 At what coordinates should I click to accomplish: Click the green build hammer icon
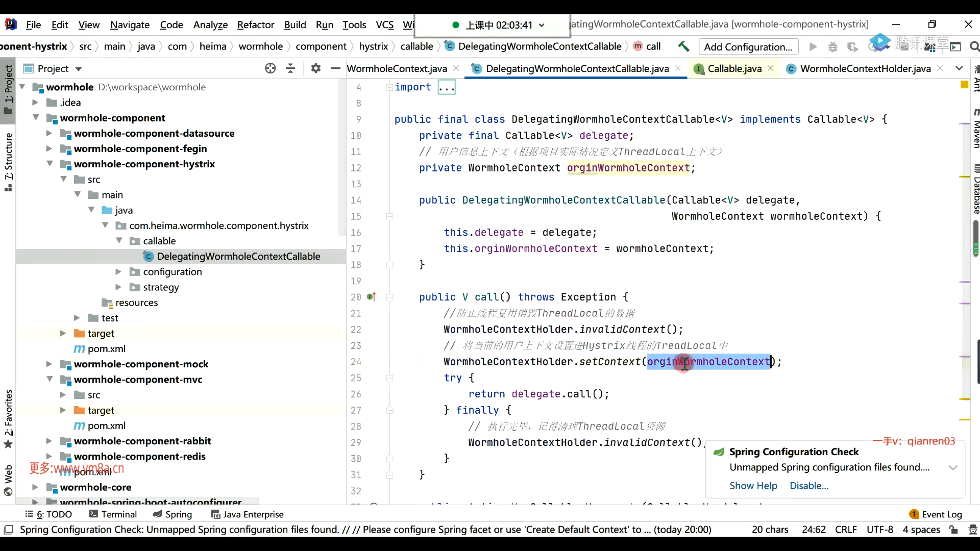click(683, 46)
